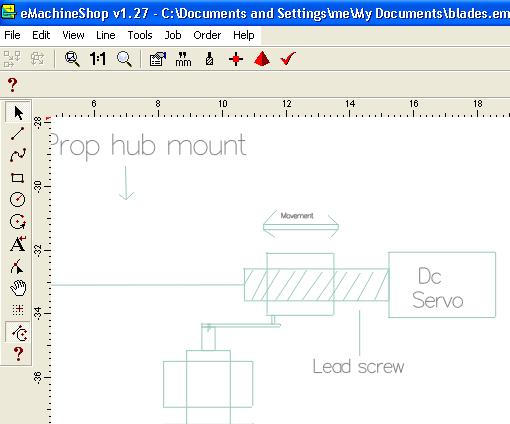Select the arc drawing tool
This screenshot has height=424, width=510.
pyautogui.click(x=18, y=222)
